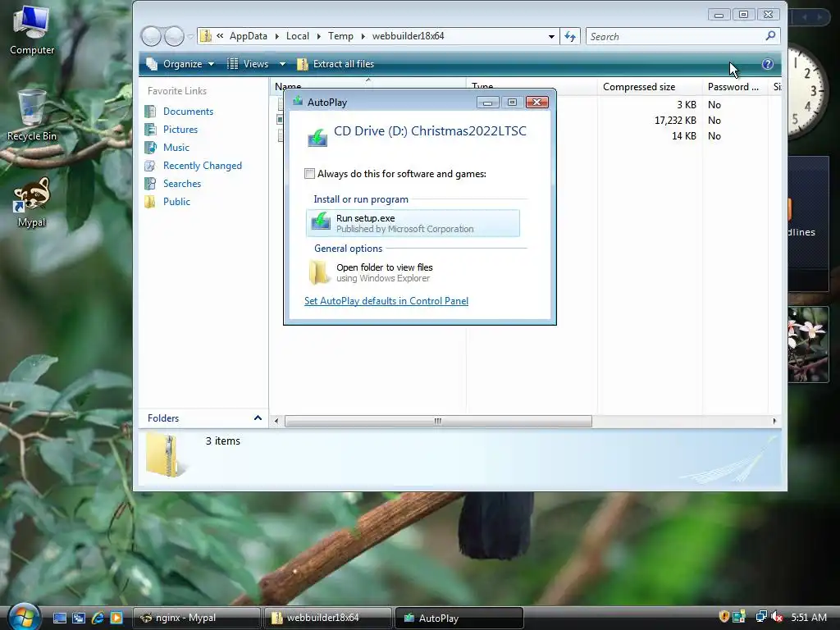840x630 pixels.
Task: Open Explorer Help question mark icon
Action: pos(767,64)
